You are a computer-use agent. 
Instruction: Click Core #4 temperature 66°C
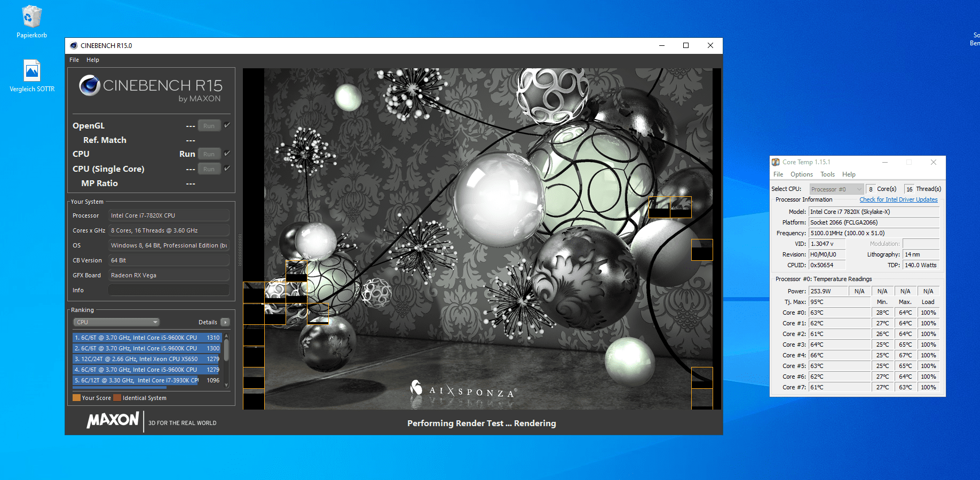pos(839,355)
